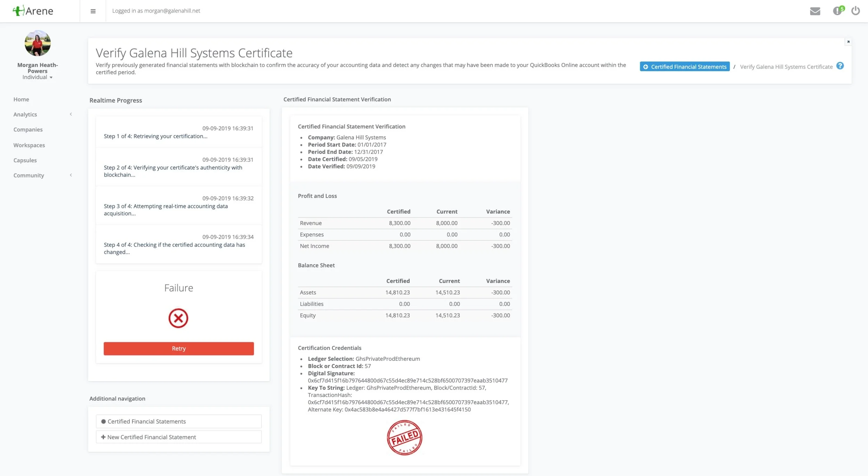Click Block or Contract Id 57 line

(339, 366)
